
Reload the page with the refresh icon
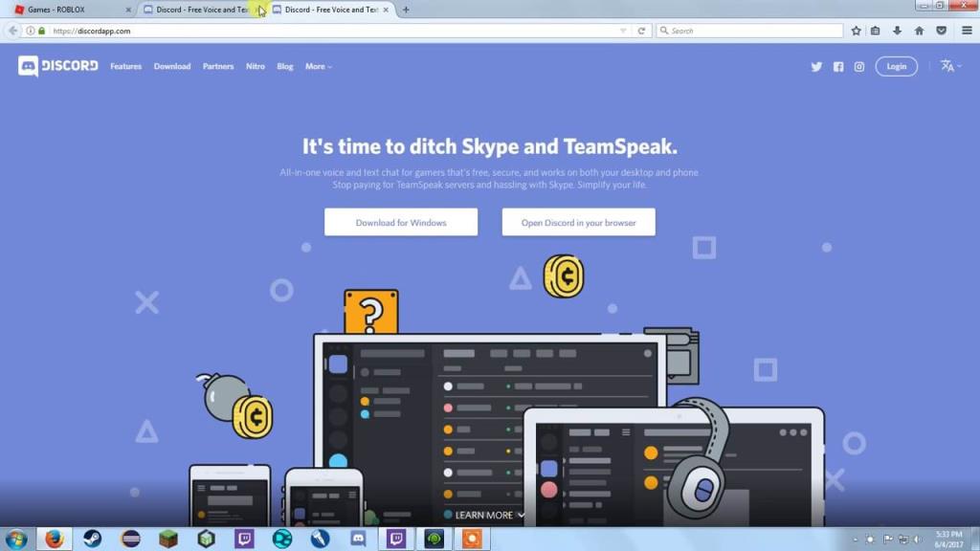(641, 31)
